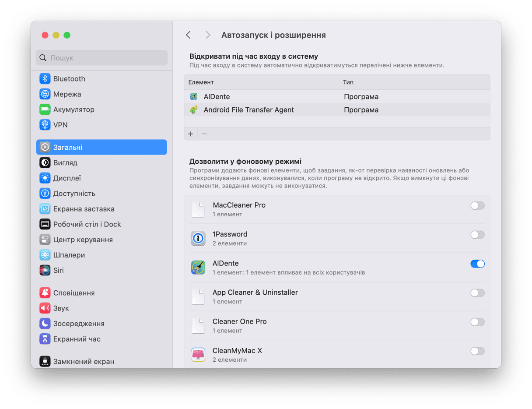Turn on the 1Password background toggle

click(477, 235)
